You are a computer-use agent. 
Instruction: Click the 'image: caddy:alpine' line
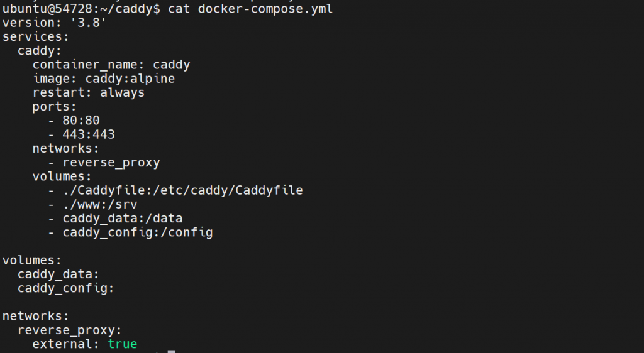104,79
